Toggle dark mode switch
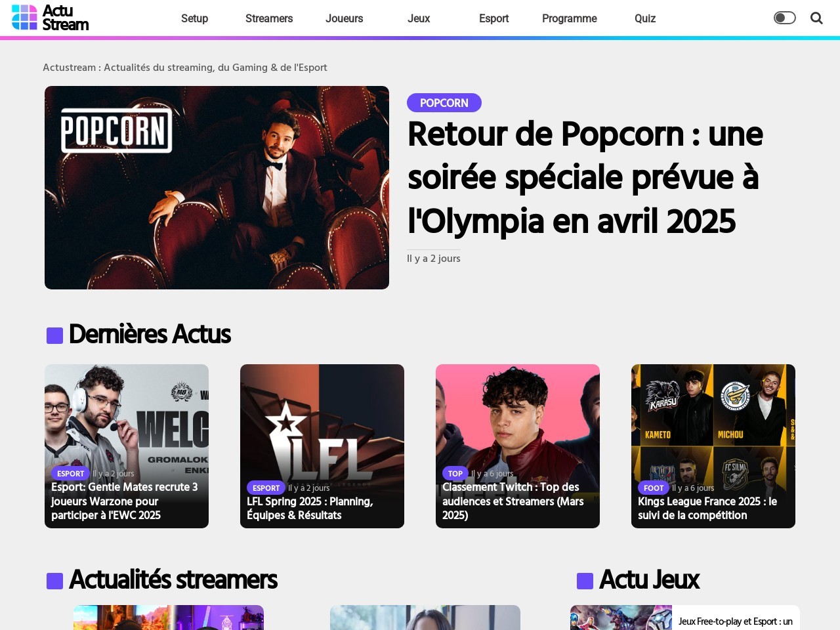 (x=785, y=18)
